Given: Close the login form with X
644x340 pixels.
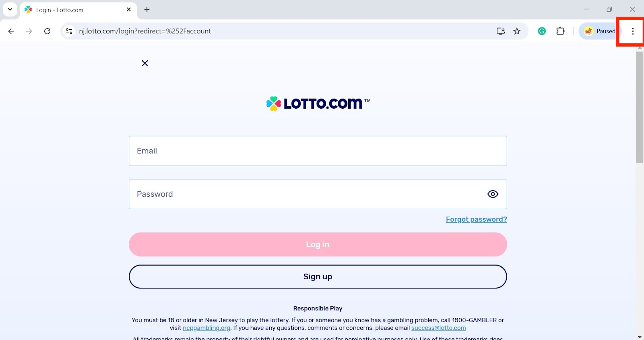Looking at the screenshot, I should pyautogui.click(x=145, y=63).
